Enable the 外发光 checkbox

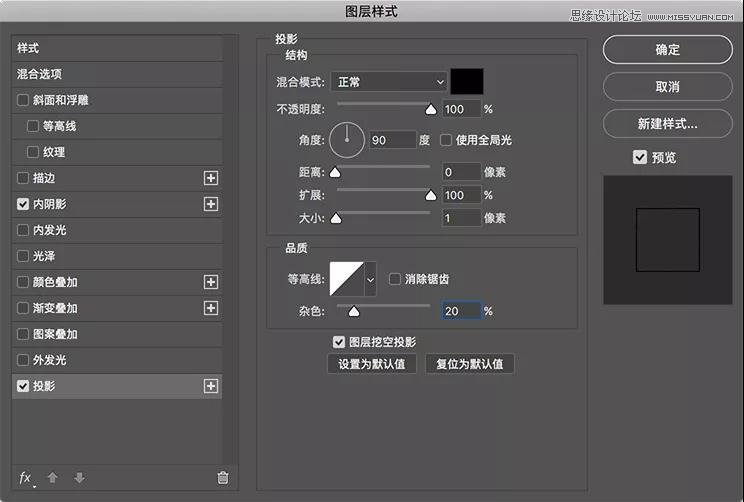[23, 360]
